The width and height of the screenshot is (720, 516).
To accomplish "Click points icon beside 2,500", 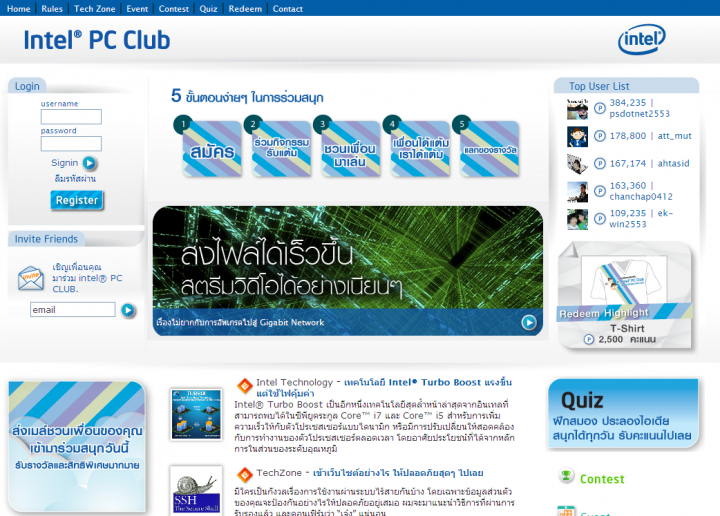I will pos(589,340).
